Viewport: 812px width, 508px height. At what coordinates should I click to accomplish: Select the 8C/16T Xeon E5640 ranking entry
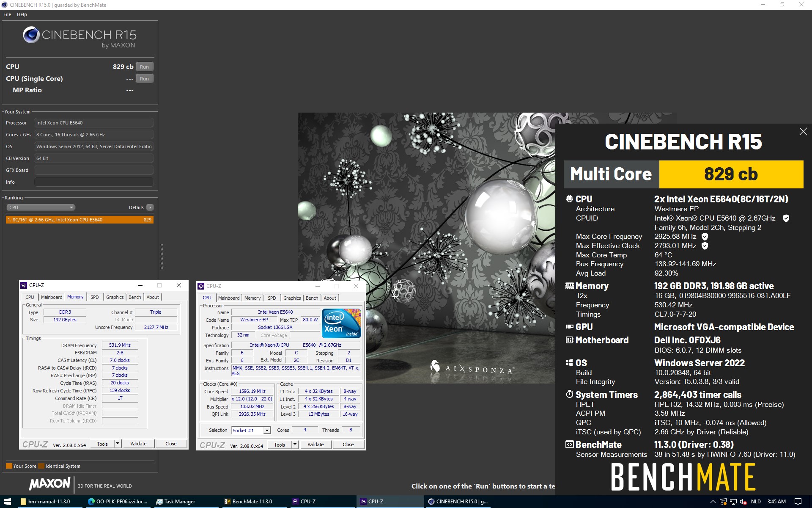80,220
